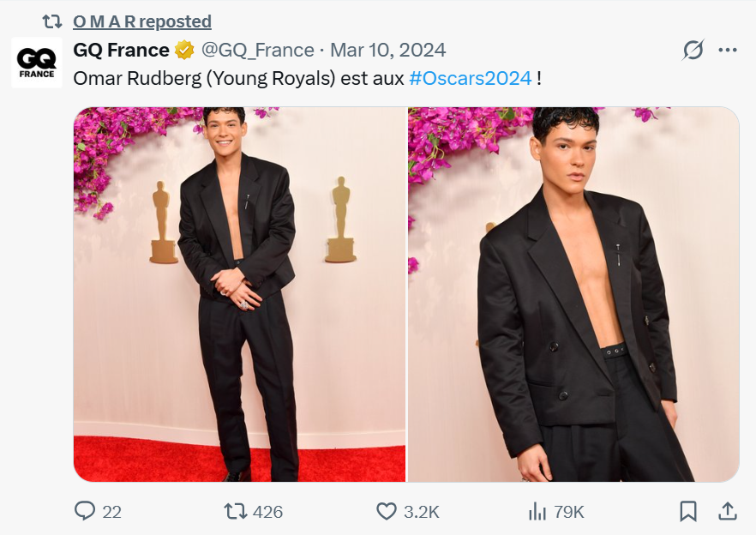Open the three-dot more options menu
Screen dimensions: 756x535
click(x=727, y=50)
